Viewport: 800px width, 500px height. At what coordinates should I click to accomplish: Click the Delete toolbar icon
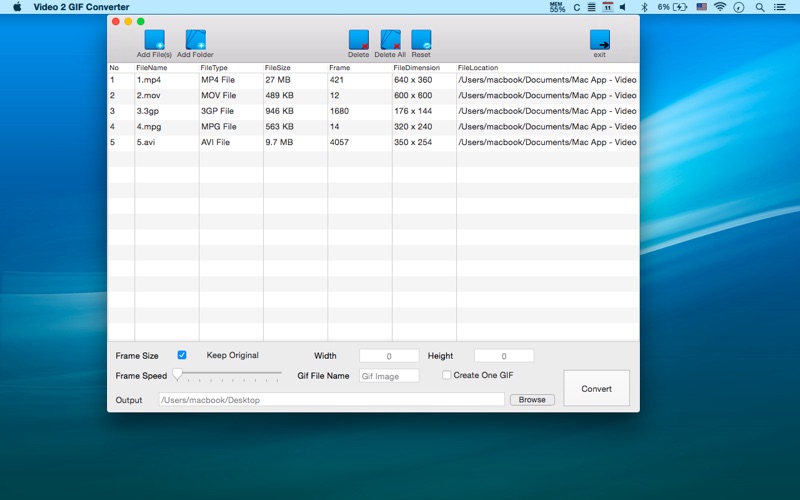(359, 40)
